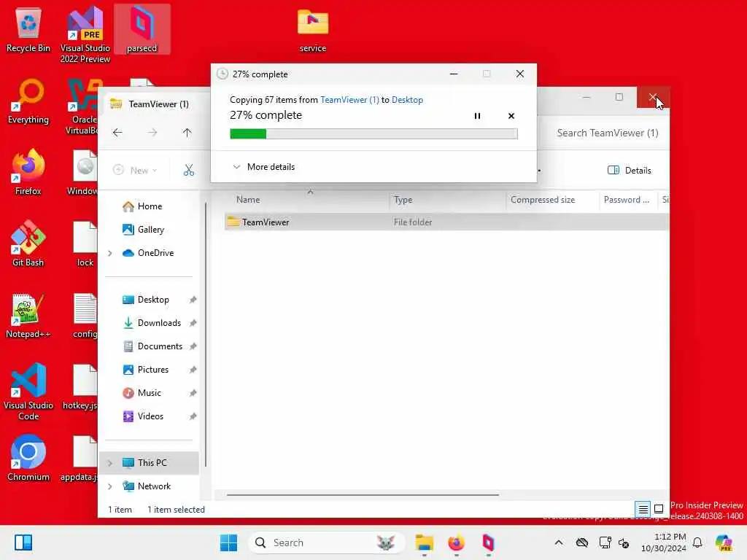Open Firefox from the taskbar
The image size is (747, 560).
(x=456, y=542)
